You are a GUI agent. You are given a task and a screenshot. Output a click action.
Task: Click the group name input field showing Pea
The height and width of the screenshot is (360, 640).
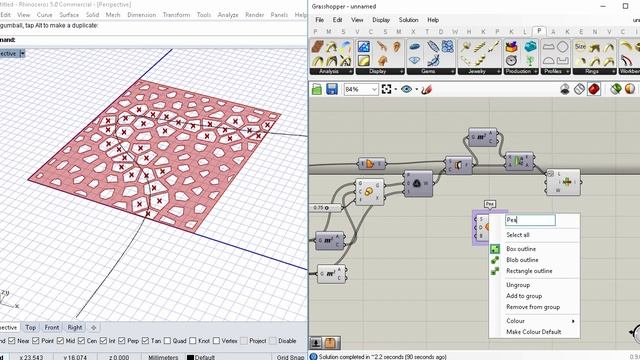coord(530,220)
